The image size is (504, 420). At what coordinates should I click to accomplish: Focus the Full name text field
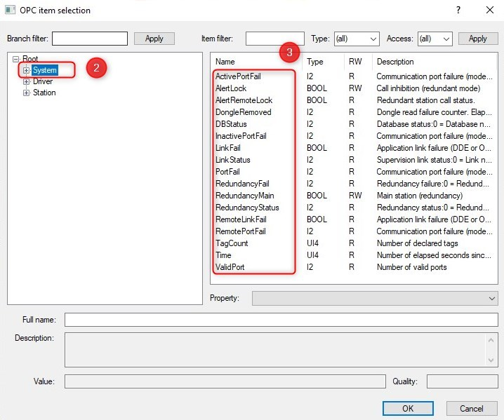(x=281, y=320)
